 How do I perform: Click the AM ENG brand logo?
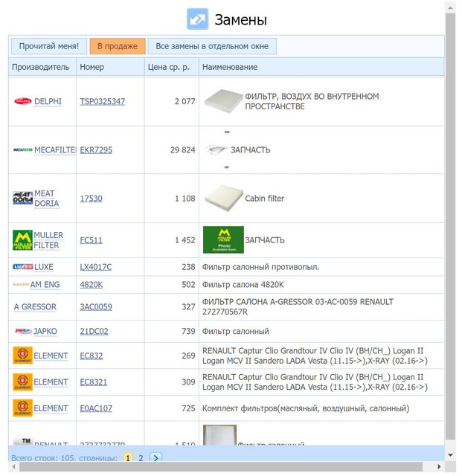click(x=21, y=284)
